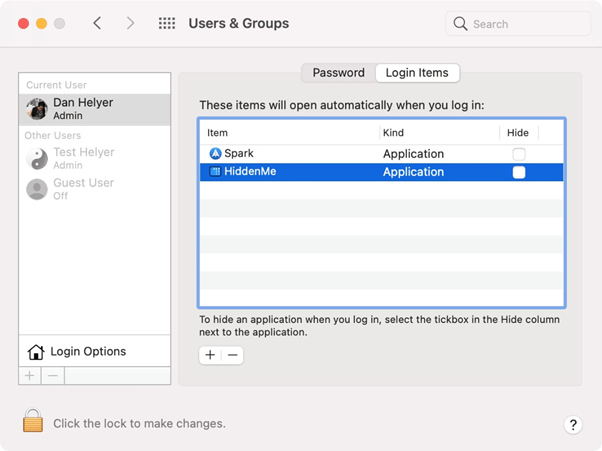
Task: Add a login item with plus button
Action: 210,355
